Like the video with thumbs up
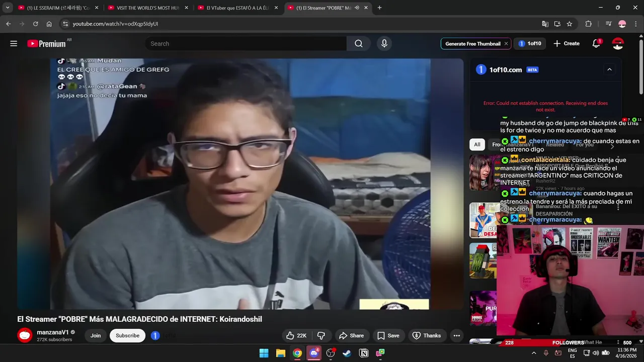 tap(296, 335)
